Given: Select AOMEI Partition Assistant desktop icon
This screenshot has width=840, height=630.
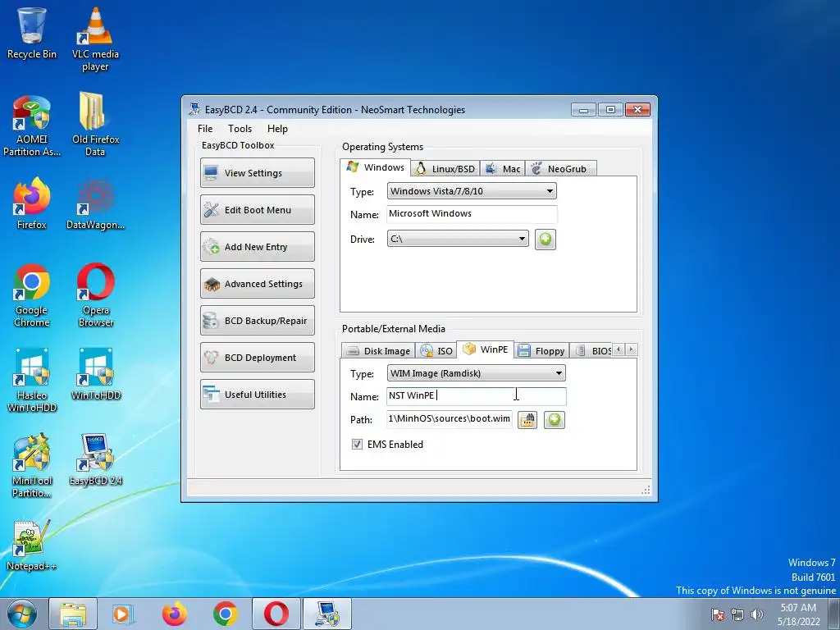Looking at the screenshot, I should pyautogui.click(x=32, y=126).
